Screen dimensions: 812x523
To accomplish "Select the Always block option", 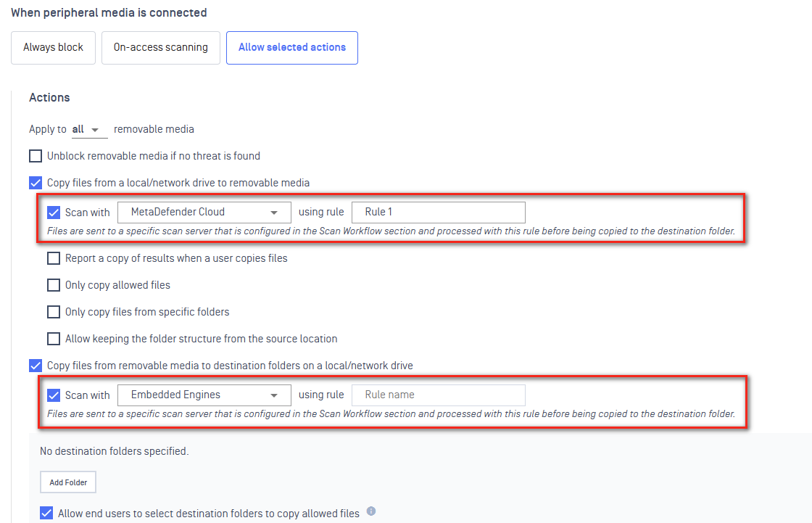I will pos(54,48).
